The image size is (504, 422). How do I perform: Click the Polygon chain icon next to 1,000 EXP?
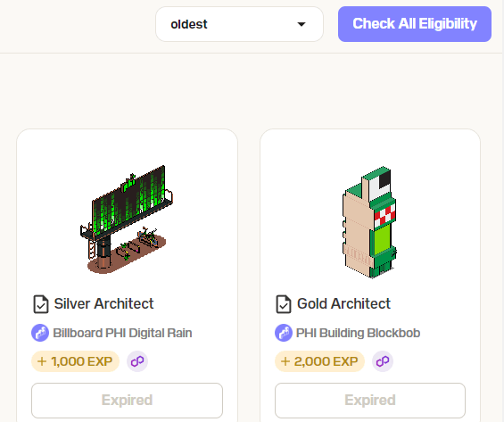pos(137,361)
